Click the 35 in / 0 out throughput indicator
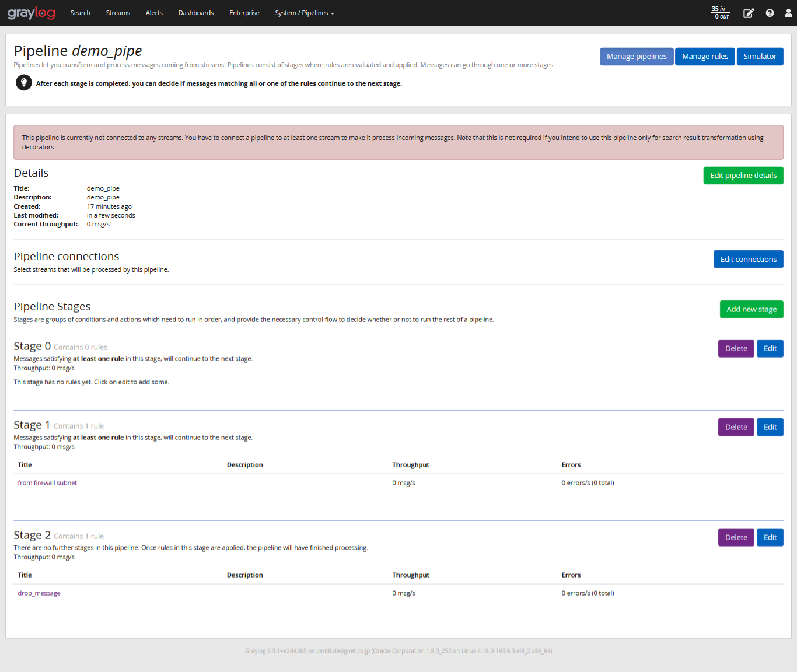 coord(721,13)
